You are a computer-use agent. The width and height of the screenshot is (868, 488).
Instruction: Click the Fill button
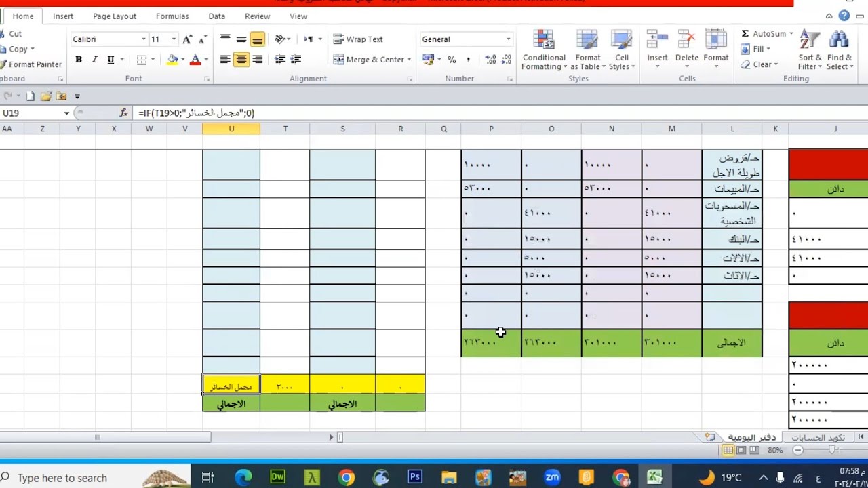click(755, 49)
